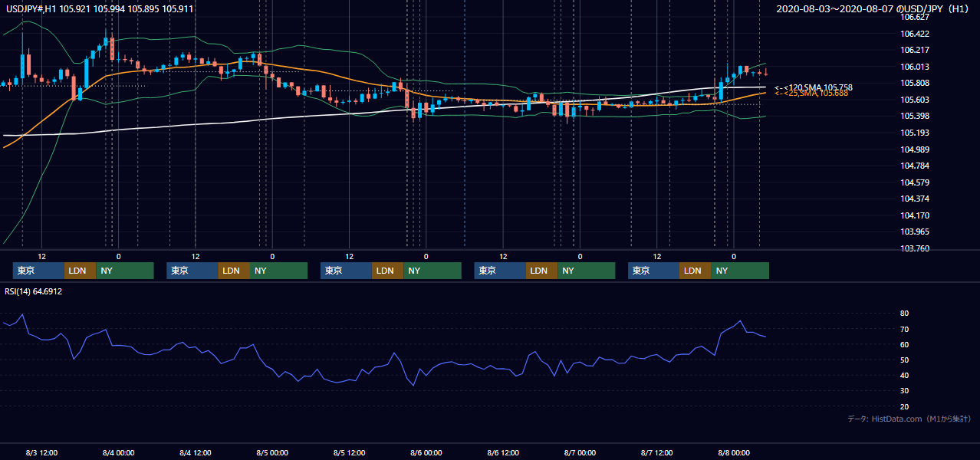Viewport: 980px width, 460px height.
Task: Select the 8/3 12:00 date label
Action: point(41,452)
